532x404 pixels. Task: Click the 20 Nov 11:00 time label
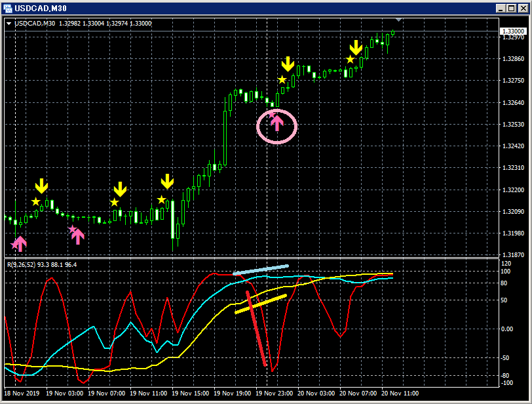click(x=400, y=393)
